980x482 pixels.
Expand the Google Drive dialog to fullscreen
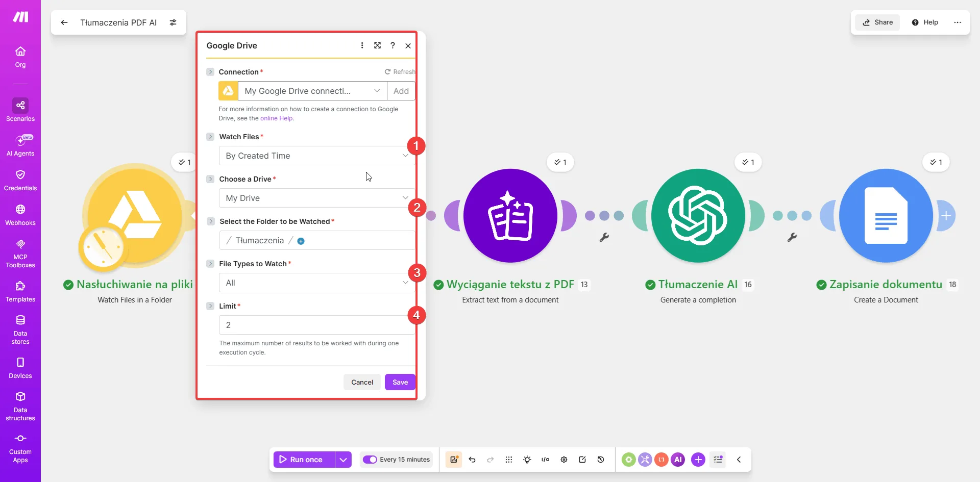[x=377, y=45]
